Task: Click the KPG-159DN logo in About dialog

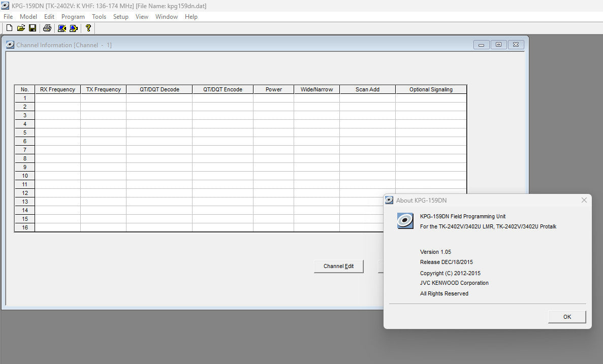Action: (405, 221)
